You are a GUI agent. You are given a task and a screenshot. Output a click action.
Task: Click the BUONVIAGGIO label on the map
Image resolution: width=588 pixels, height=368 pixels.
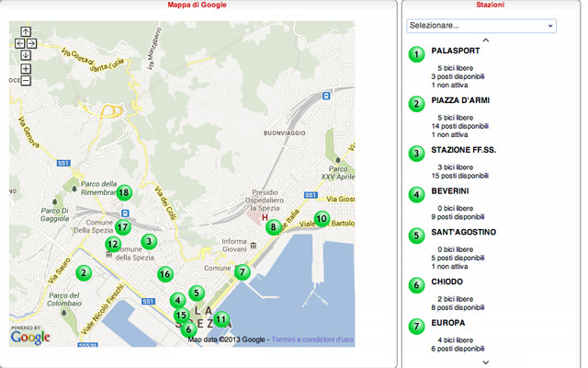click(x=284, y=132)
